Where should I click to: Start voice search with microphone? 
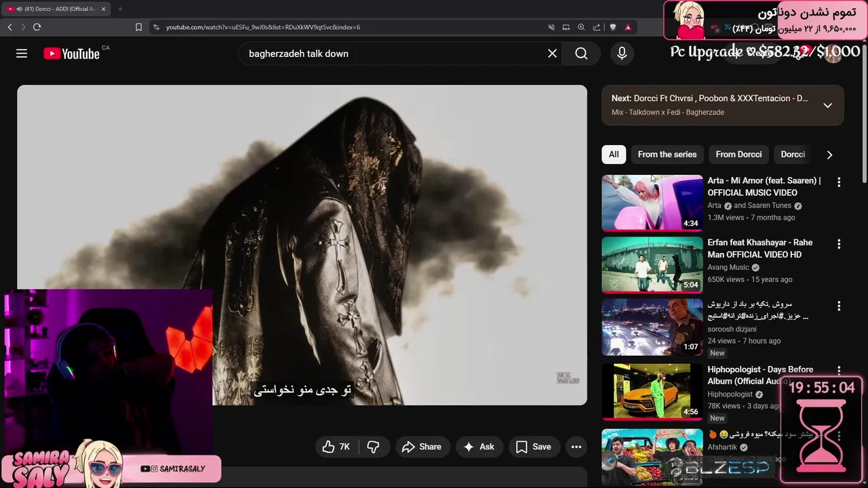622,54
